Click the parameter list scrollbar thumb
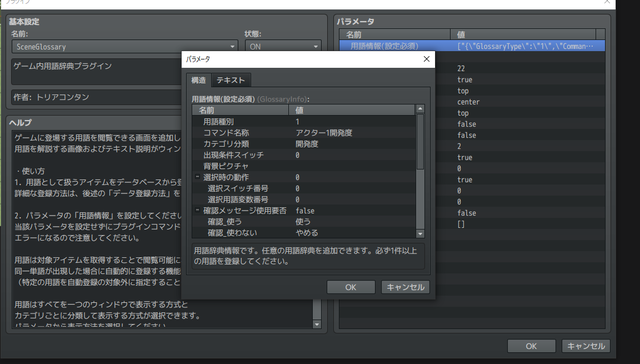 point(420,142)
